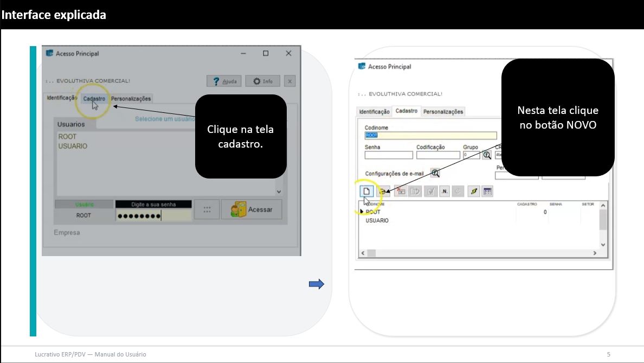Click the magnifier beside the Grupo field
This screenshot has height=363, width=644.
pyautogui.click(x=487, y=155)
